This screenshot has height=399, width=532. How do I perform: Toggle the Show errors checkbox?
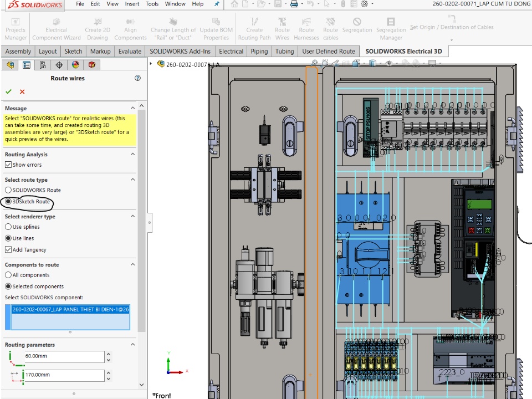click(x=8, y=165)
